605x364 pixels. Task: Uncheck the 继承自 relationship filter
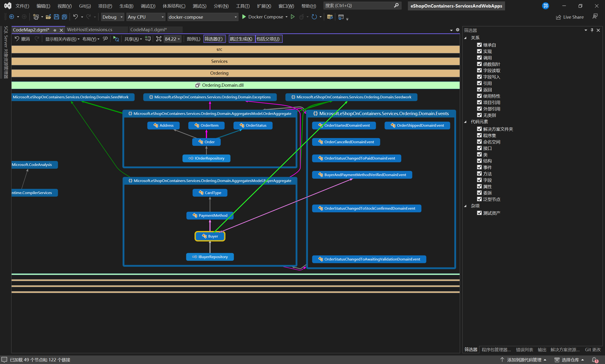pos(479,45)
